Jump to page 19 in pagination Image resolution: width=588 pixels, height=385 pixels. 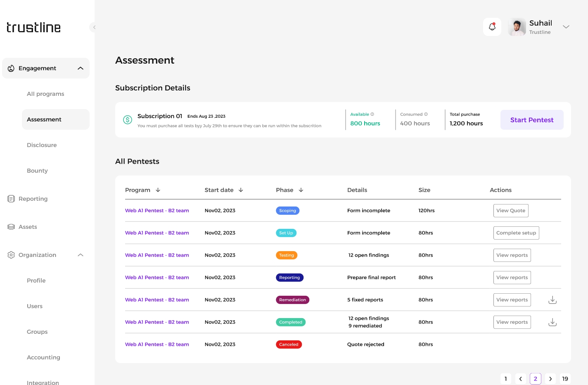565,379
